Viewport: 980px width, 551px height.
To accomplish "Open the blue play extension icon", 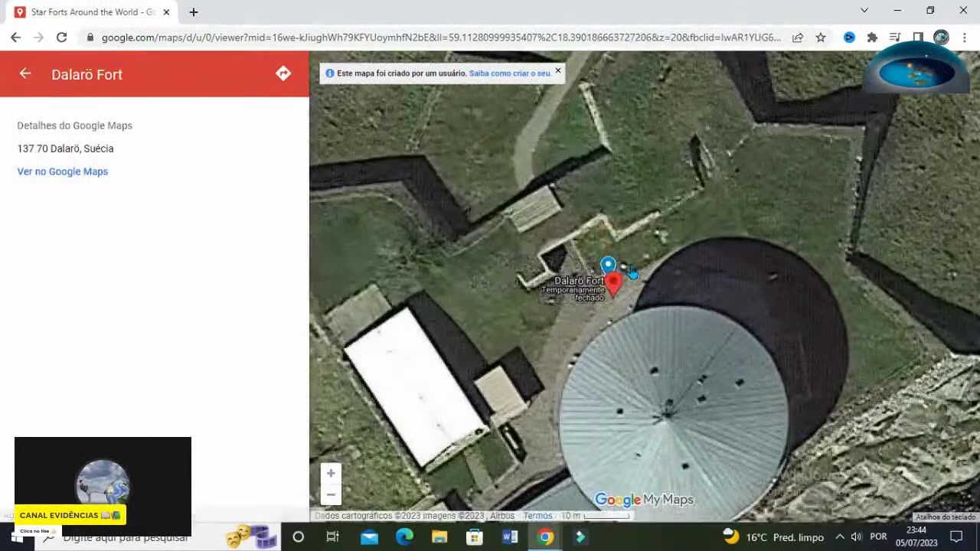I will 849,37.
